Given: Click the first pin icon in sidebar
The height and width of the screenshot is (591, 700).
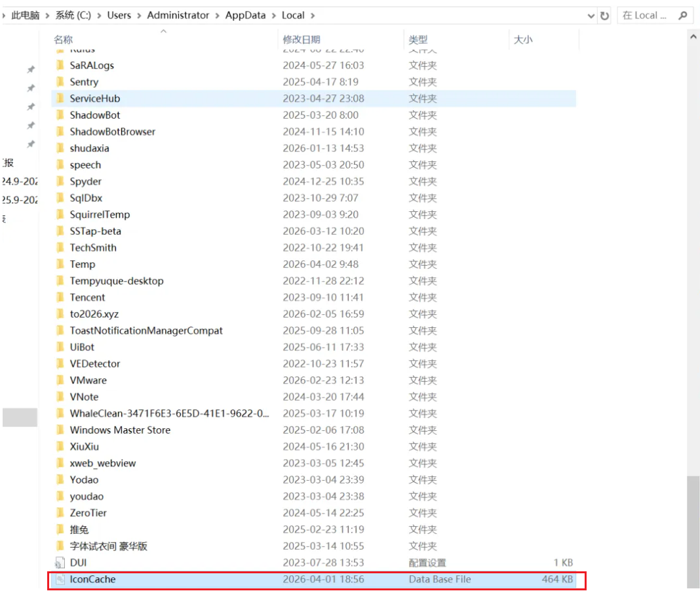Looking at the screenshot, I should (x=30, y=70).
